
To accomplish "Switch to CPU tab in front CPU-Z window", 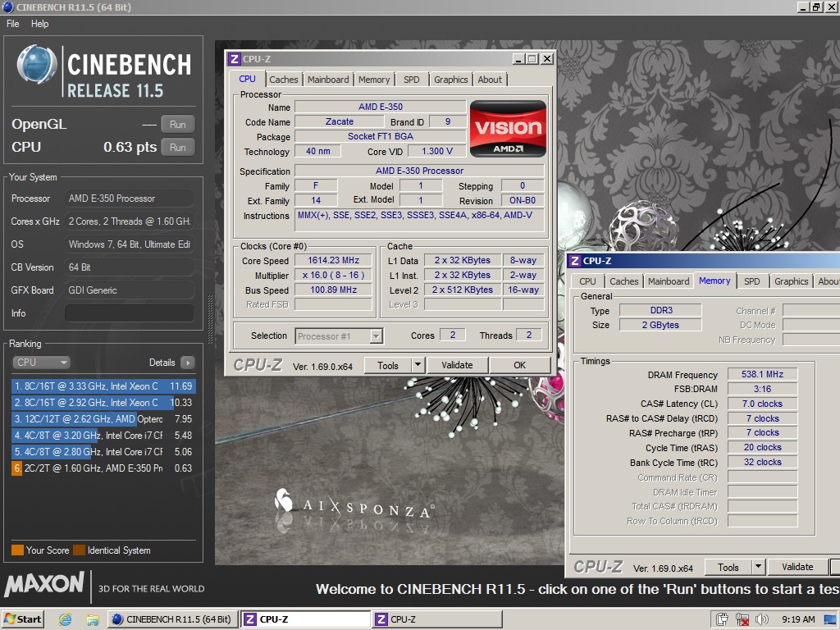I will (247, 79).
